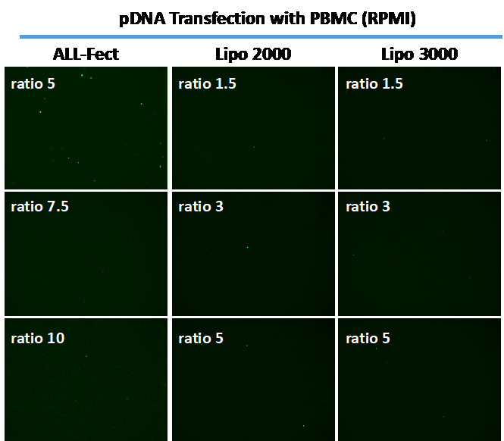Image resolution: width=504 pixels, height=441 pixels.
Task: Click the "ratio 7.5" text label
Action: click(39, 206)
